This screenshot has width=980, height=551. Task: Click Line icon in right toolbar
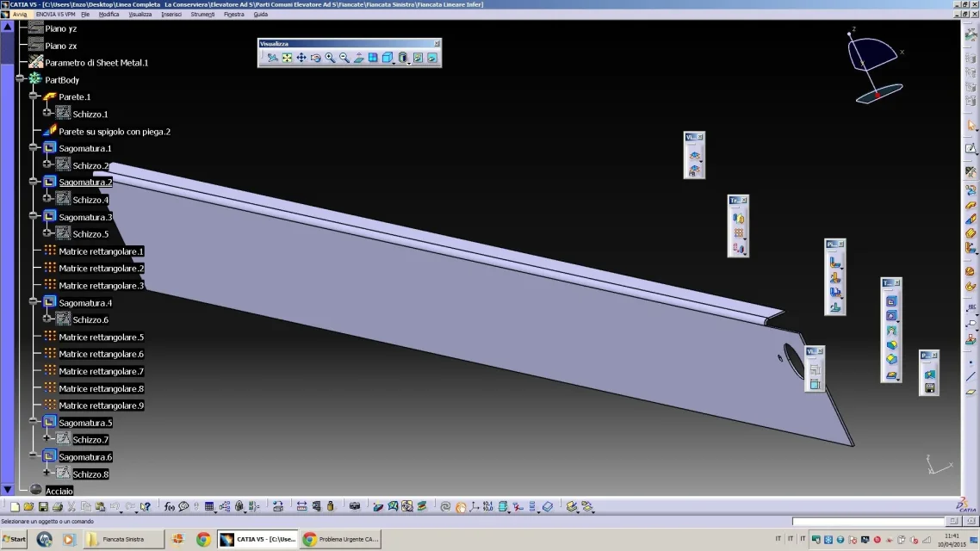tap(971, 377)
